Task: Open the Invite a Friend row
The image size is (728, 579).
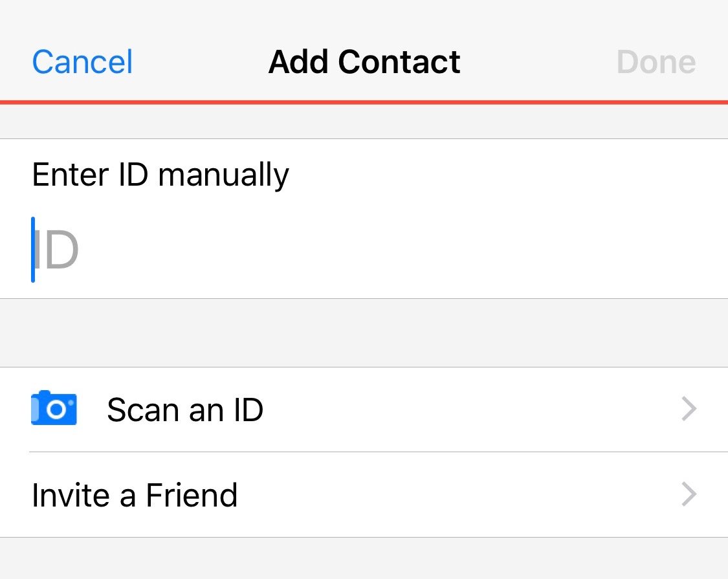Action: tap(364, 494)
